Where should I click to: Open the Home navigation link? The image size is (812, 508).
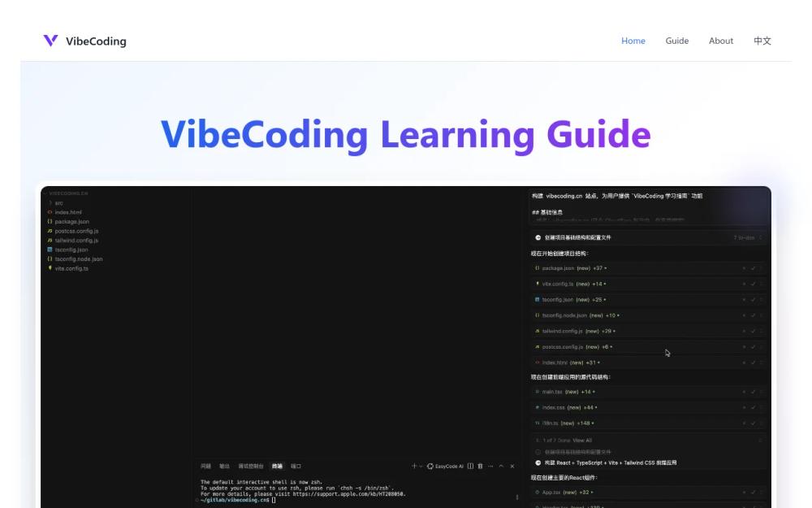pos(633,41)
